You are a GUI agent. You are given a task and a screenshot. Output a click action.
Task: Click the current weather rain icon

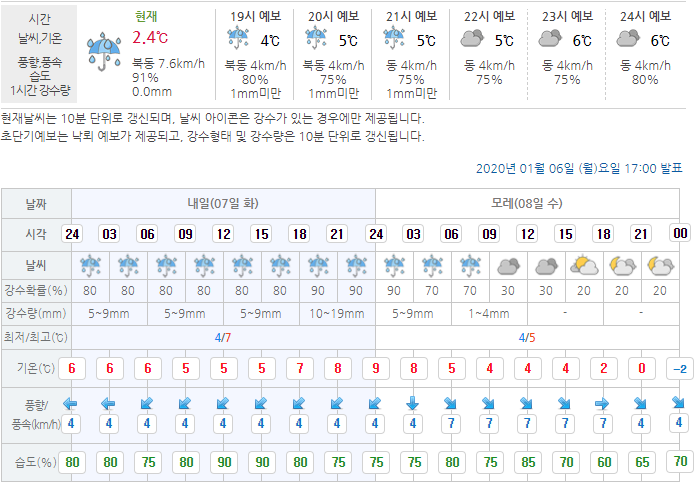coord(103,50)
